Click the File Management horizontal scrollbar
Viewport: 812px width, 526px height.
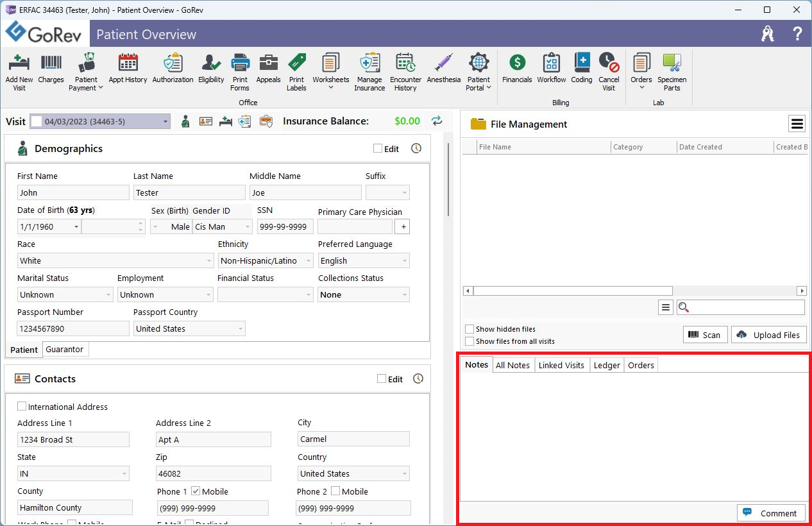coord(573,291)
